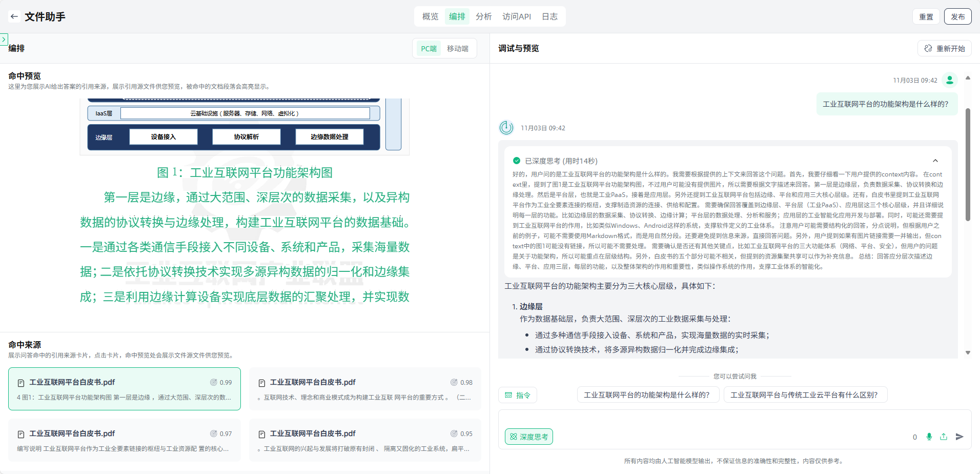The image size is (980, 474).
Task: Open the 概览 tab
Action: 430,16
